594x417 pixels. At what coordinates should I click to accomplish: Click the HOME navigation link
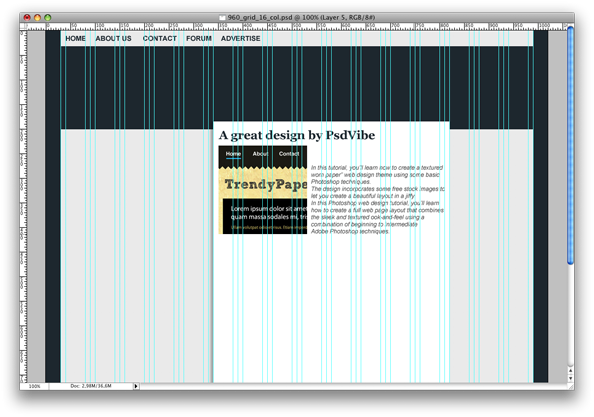point(75,38)
